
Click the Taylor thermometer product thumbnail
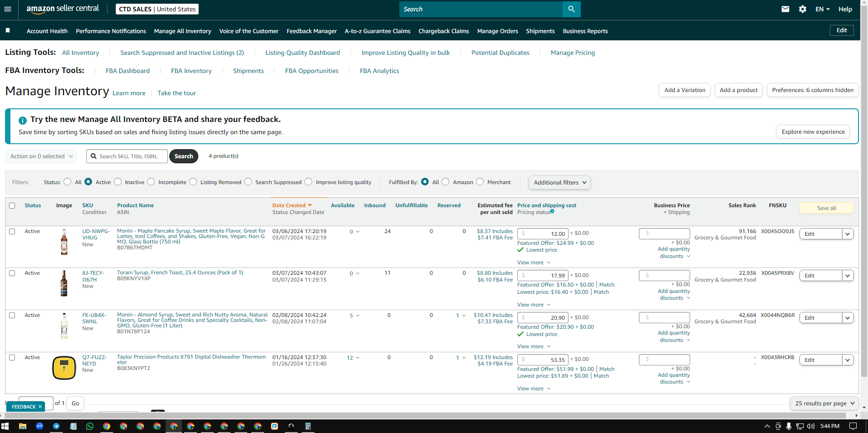tap(64, 368)
